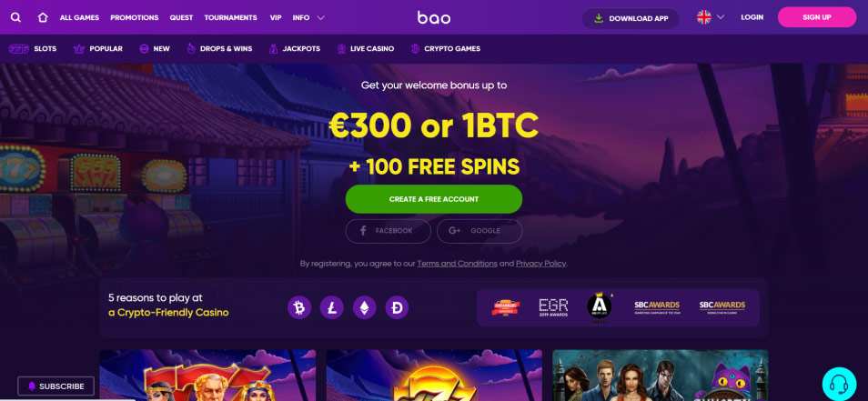This screenshot has width=868, height=401.
Task: Click the bao logo
Action: 433,17
